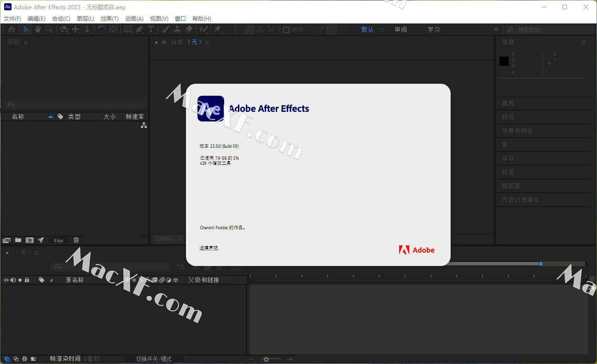Image resolution: width=597 pixels, height=364 pixels.
Task: Open Interpret Footage in Project panel
Action: (x=6, y=240)
